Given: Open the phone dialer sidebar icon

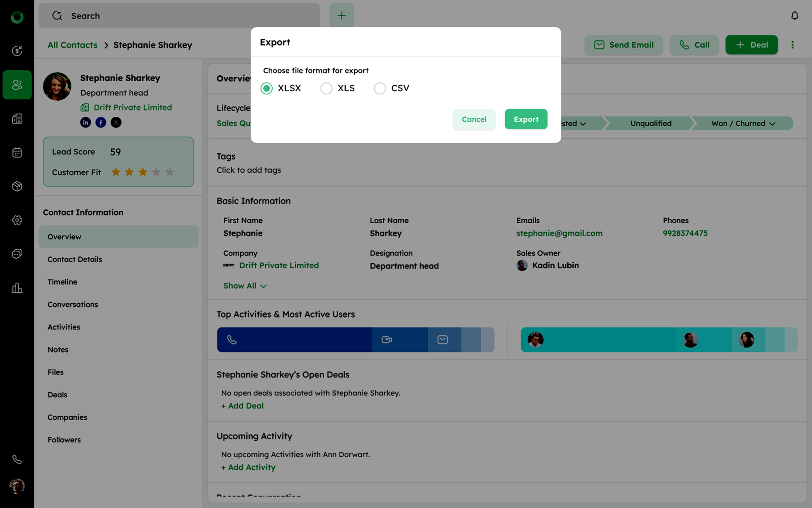Looking at the screenshot, I should [x=17, y=459].
